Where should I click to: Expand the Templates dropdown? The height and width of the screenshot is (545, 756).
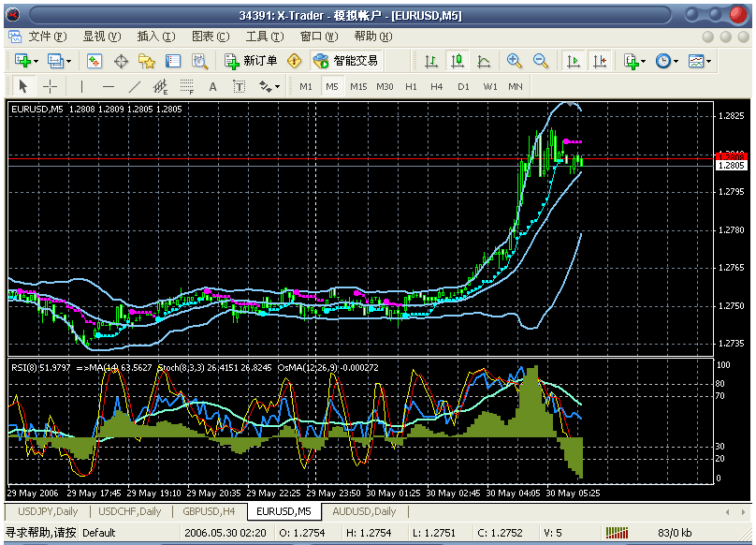point(699,61)
